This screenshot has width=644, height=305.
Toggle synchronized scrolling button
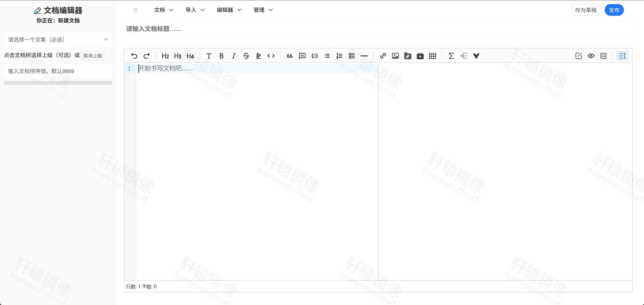[622, 56]
